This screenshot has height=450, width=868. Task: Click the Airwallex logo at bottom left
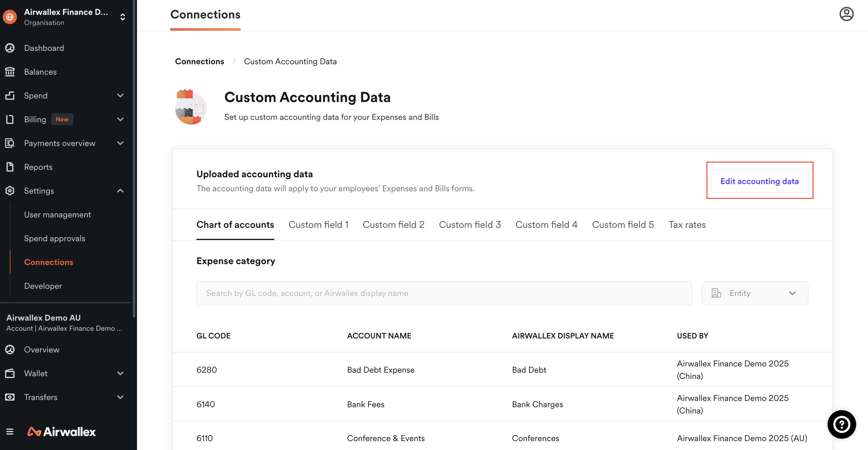[61, 432]
